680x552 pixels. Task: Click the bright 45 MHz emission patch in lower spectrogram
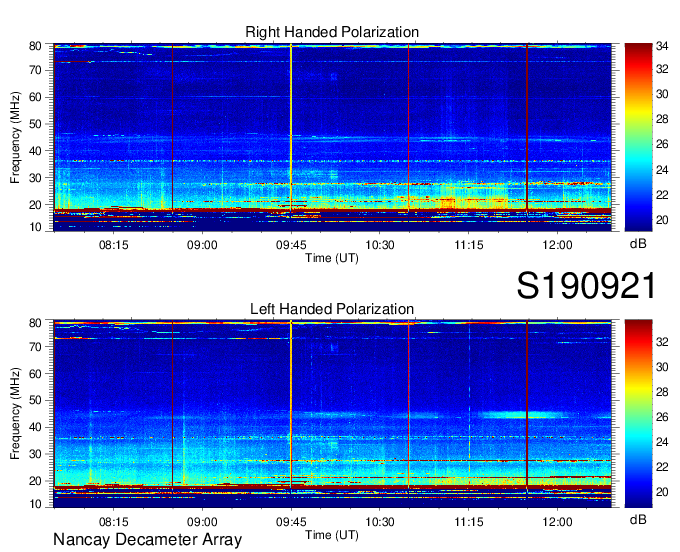[523, 415]
